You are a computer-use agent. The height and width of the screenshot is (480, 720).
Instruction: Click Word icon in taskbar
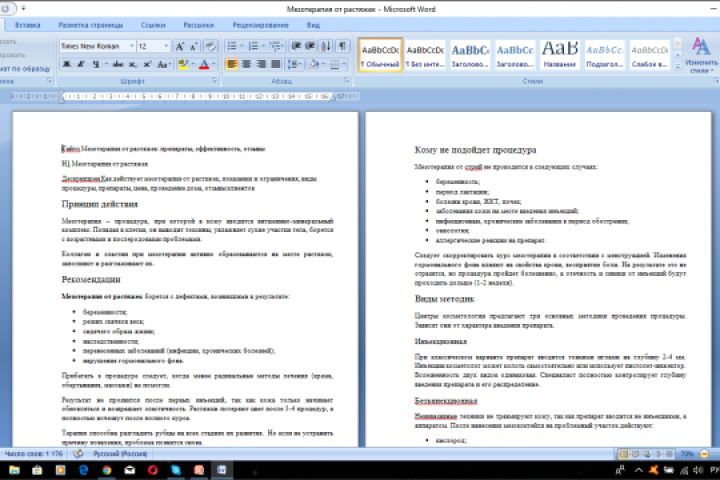coord(222,470)
